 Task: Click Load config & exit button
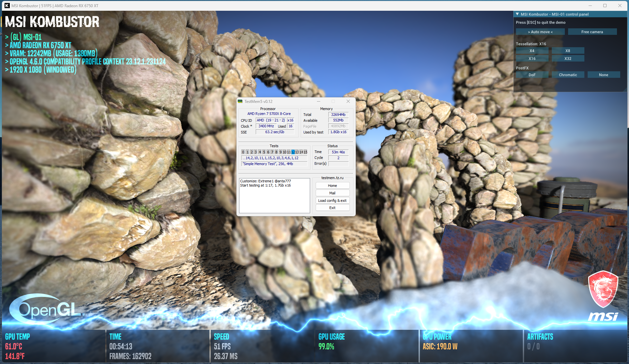332,201
